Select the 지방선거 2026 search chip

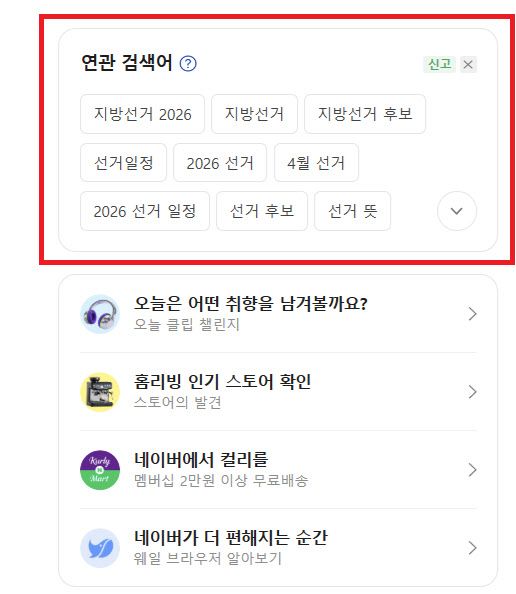(142, 114)
